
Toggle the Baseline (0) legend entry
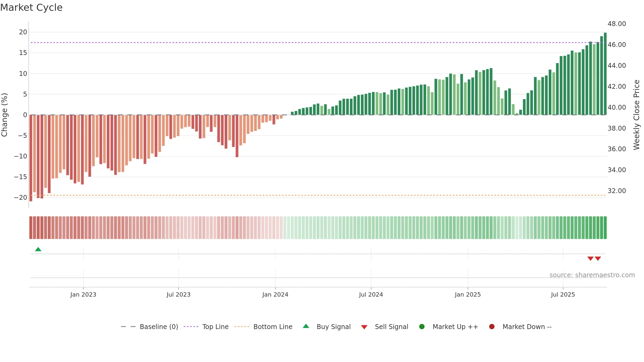149,327
